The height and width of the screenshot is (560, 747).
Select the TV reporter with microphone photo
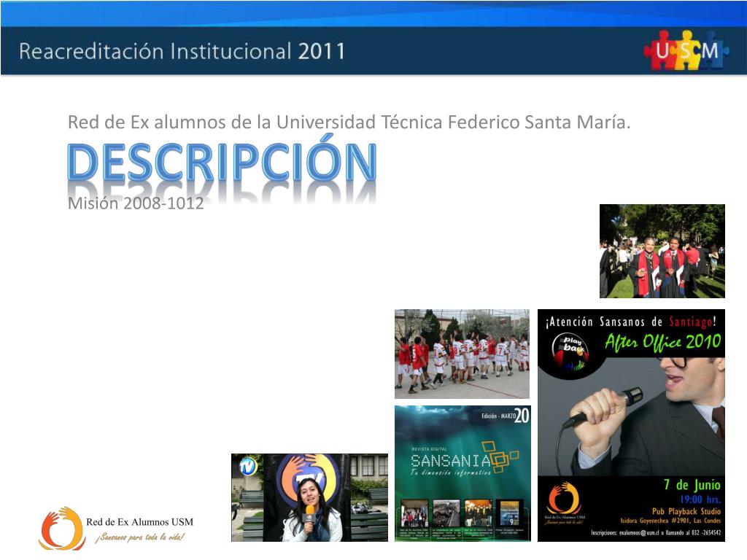point(309,497)
